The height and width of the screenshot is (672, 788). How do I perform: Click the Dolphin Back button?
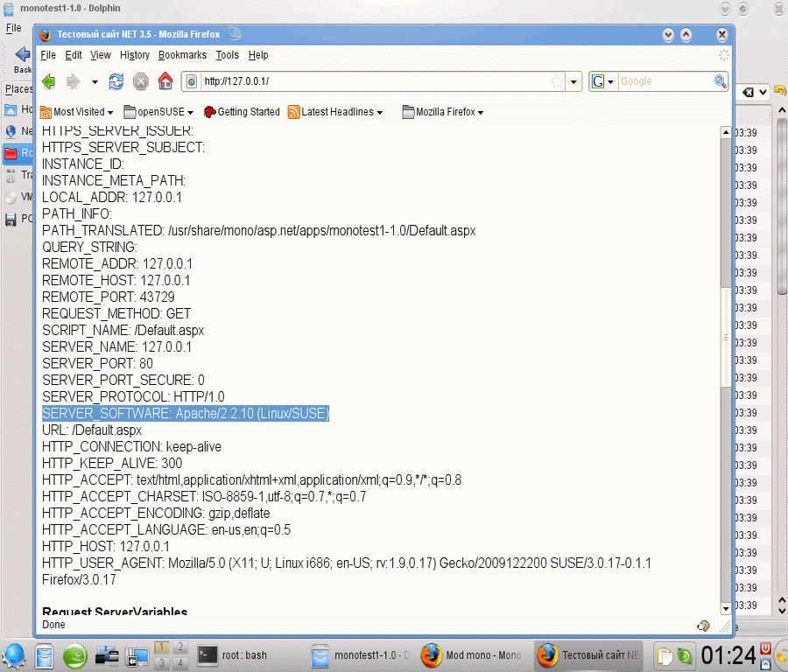pos(22,59)
